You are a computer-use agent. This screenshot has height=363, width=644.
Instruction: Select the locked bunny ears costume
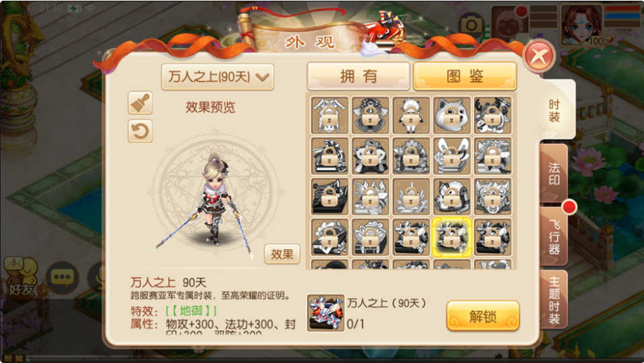(452, 156)
